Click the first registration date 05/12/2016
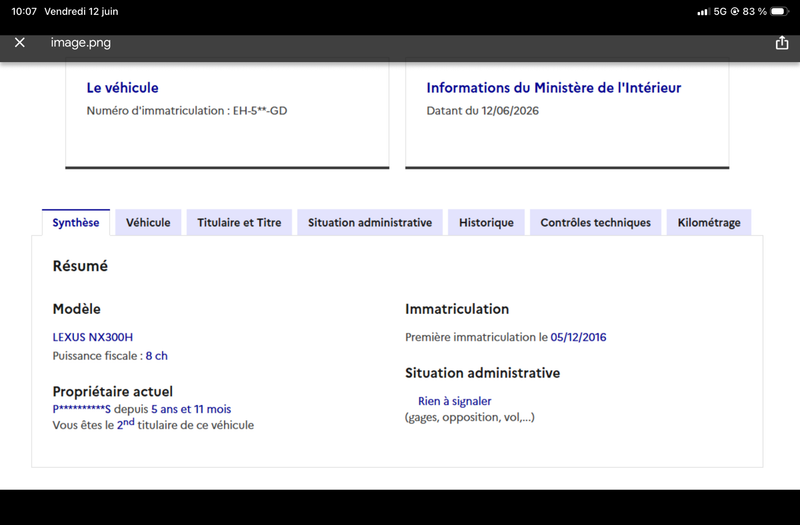 tap(578, 337)
